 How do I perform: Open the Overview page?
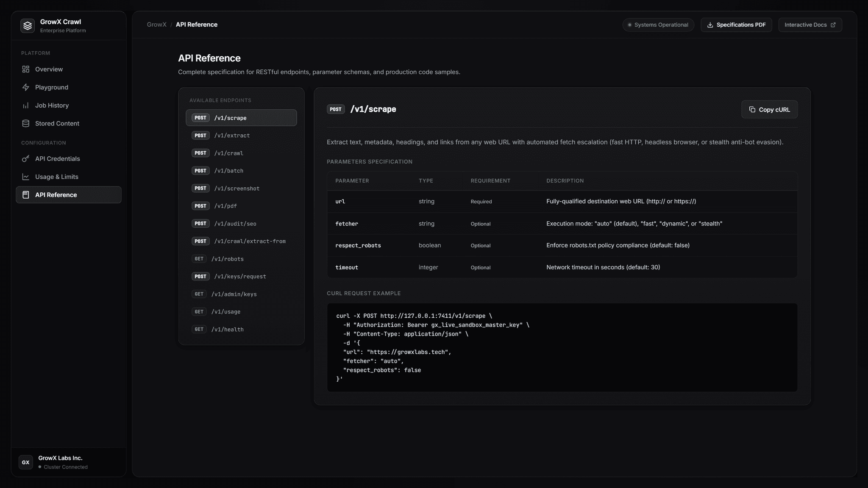69,69
